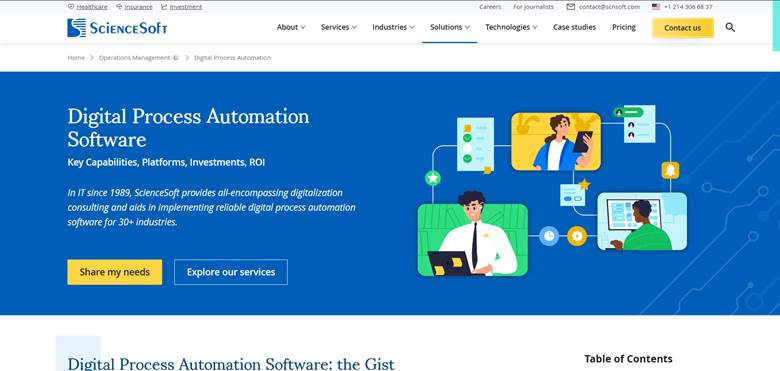Click the +1 214 306 68 37 phone number
The image size is (780, 371).
point(688,7)
